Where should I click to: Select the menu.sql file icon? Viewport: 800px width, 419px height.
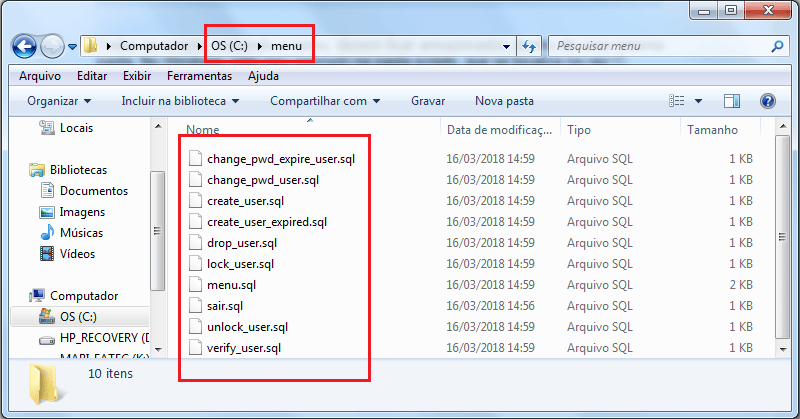(195, 285)
